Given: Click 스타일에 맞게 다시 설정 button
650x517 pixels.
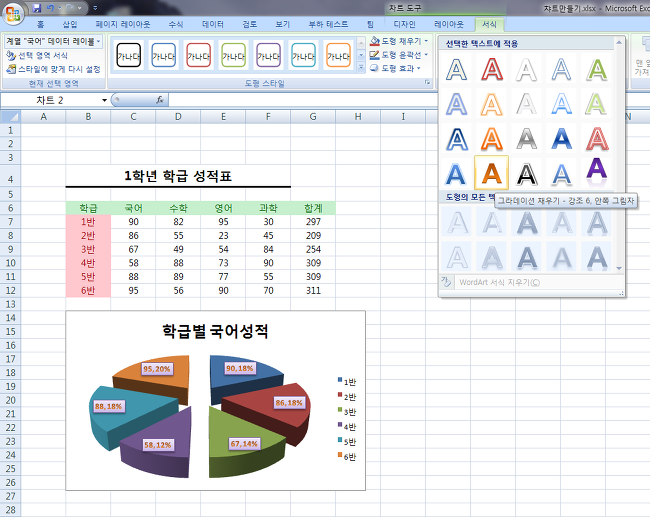Looking at the screenshot, I should 53,69.
